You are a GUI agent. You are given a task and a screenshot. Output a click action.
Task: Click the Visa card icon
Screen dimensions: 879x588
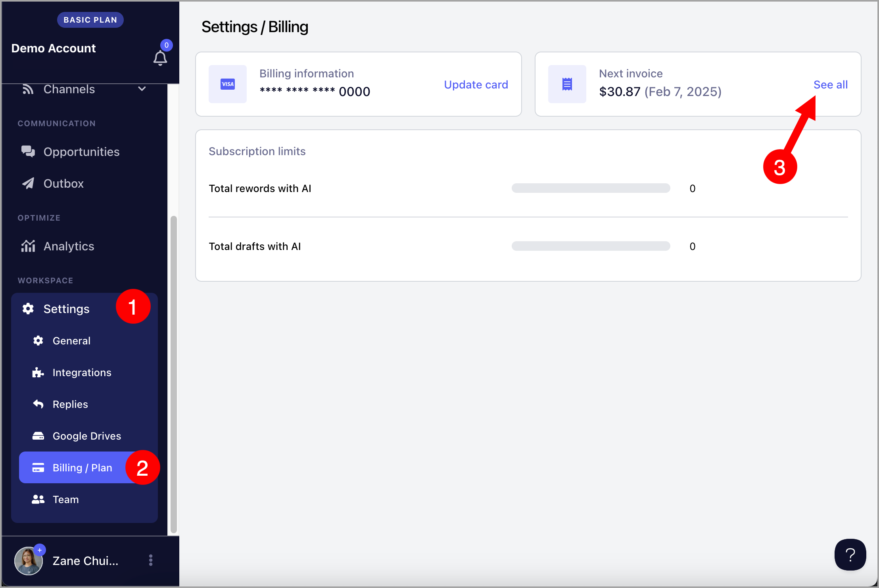tap(228, 84)
